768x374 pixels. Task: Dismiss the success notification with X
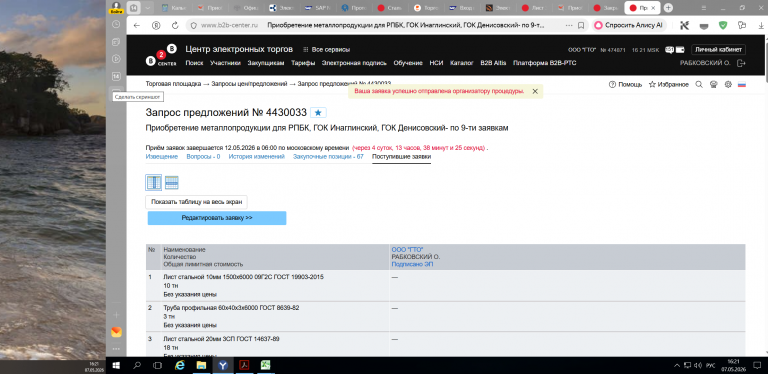535,91
